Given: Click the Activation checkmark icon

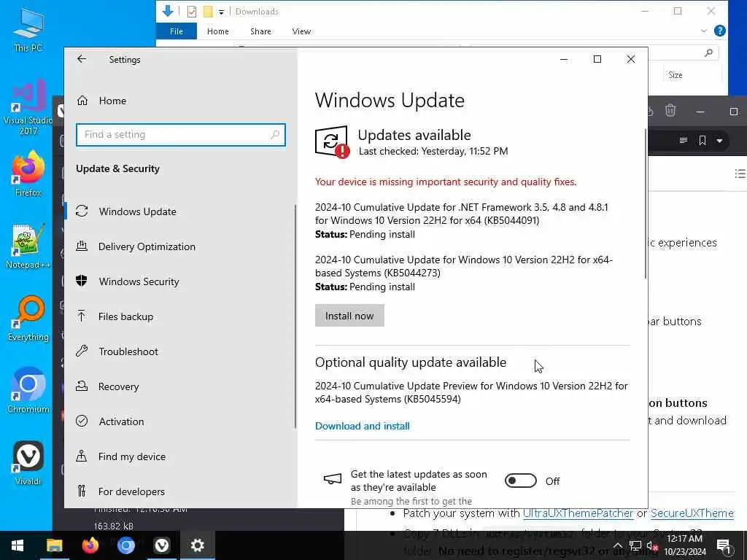Looking at the screenshot, I should coord(82,421).
